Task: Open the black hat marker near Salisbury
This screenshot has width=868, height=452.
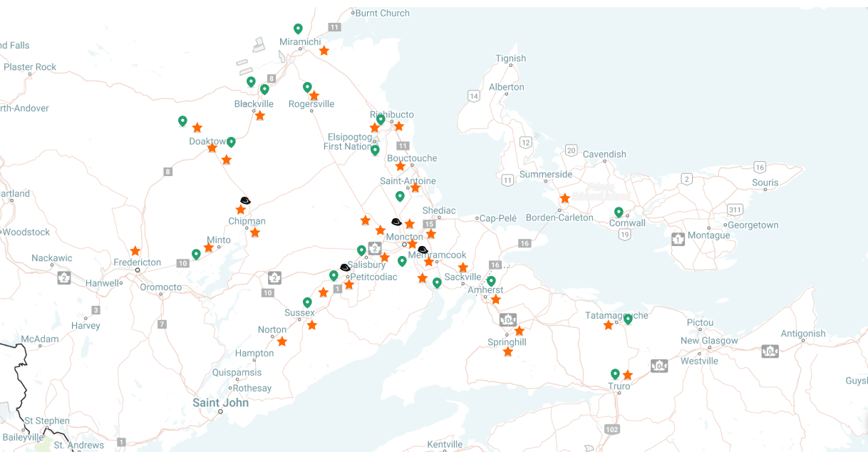Action: coord(345,267)
